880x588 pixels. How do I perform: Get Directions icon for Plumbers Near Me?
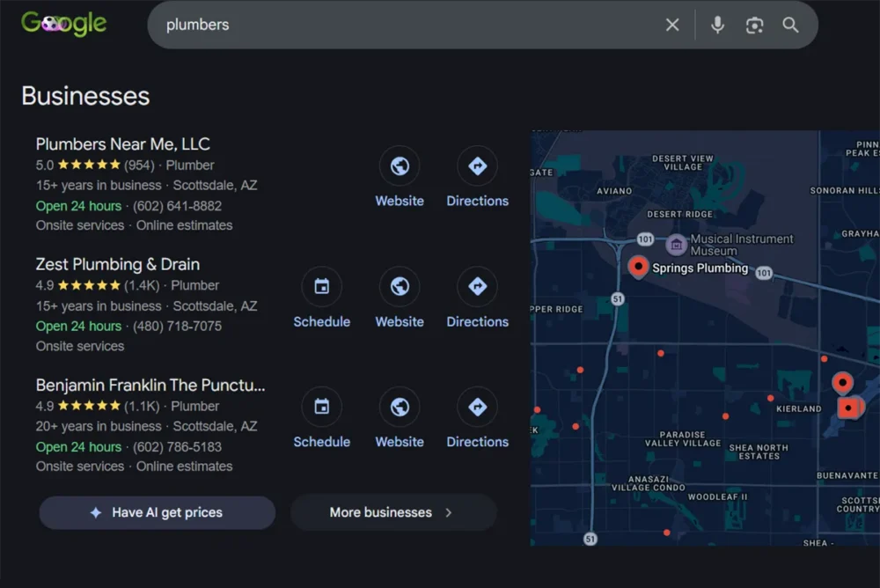(x=478, y=165)
